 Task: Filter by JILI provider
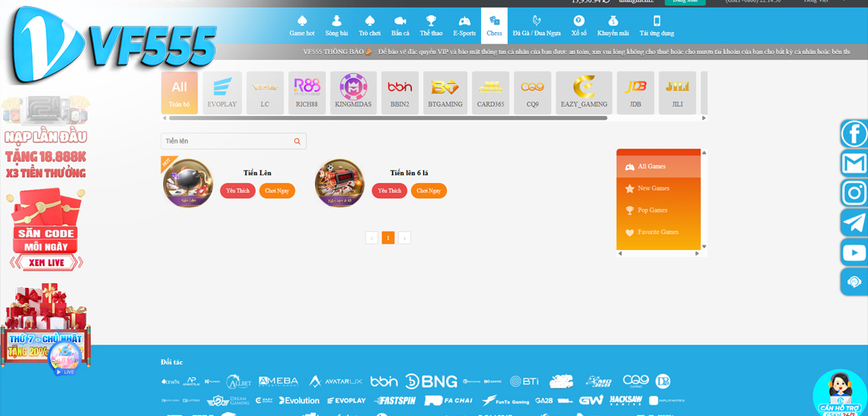677,93
